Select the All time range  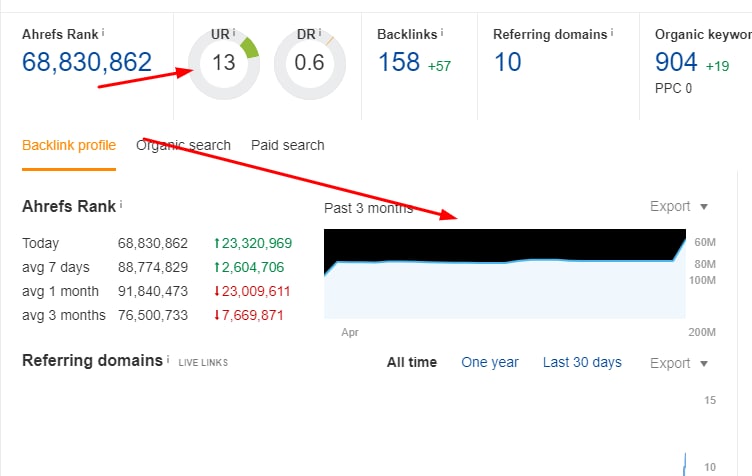point(412,362)
